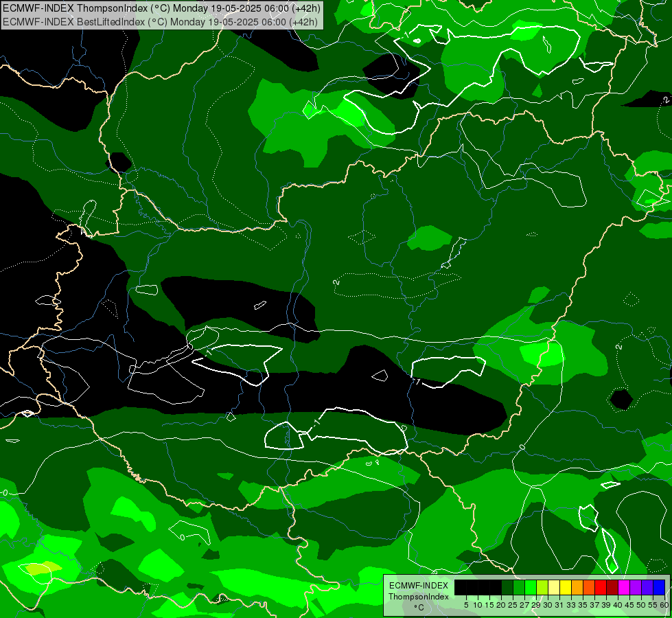Select the legend tick value 40
672x618 pixels.
tap(618, 605)
